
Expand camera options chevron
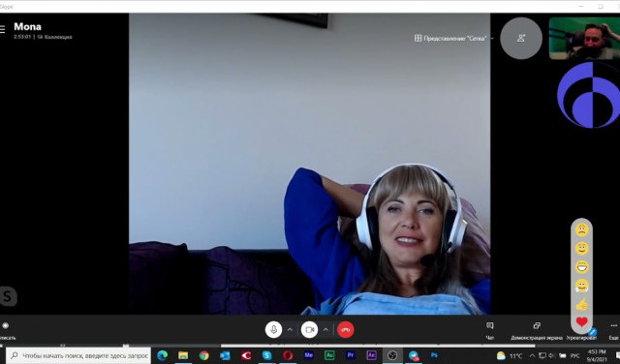[325, 329]
